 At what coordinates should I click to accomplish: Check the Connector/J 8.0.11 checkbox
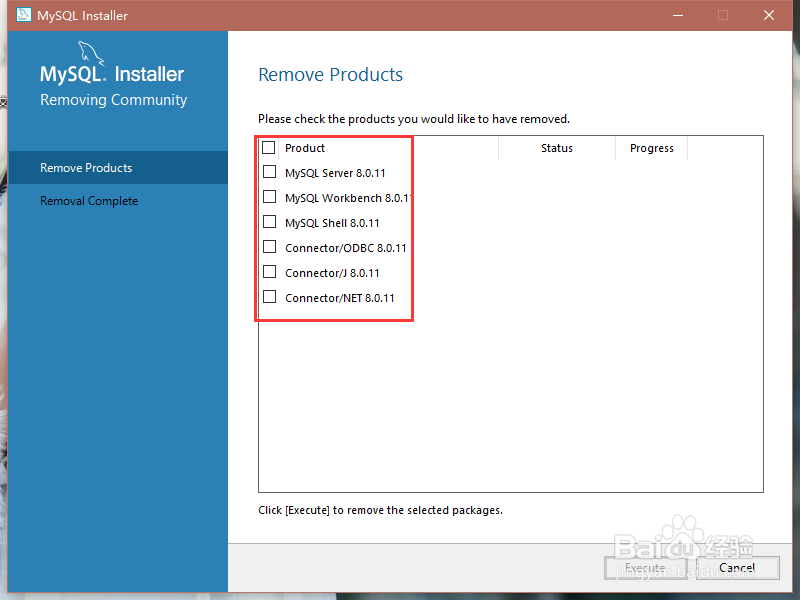click(x=269, y=272)
